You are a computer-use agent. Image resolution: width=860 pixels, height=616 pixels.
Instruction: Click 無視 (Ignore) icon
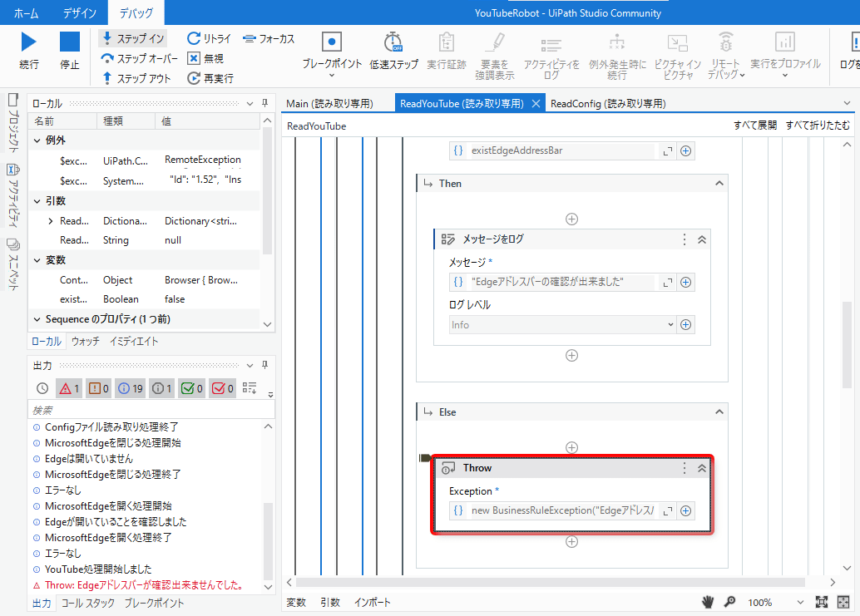tap(194, 58)
